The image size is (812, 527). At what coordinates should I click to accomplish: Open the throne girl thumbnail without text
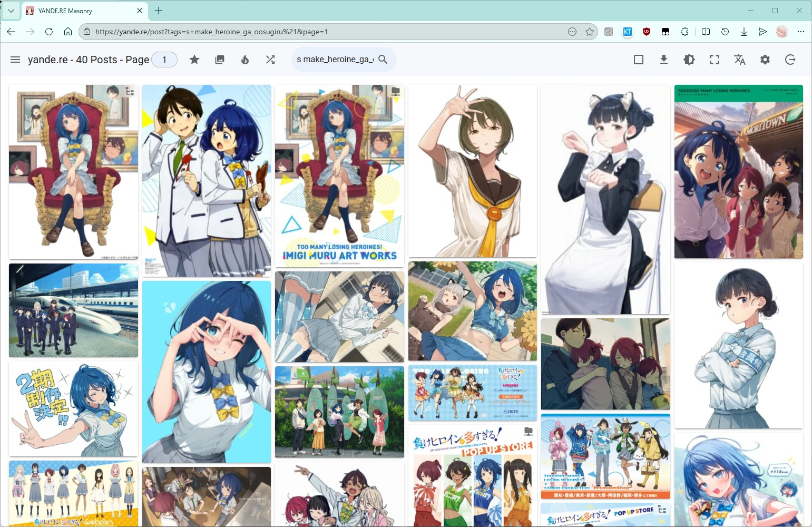(x=74, y=172)
